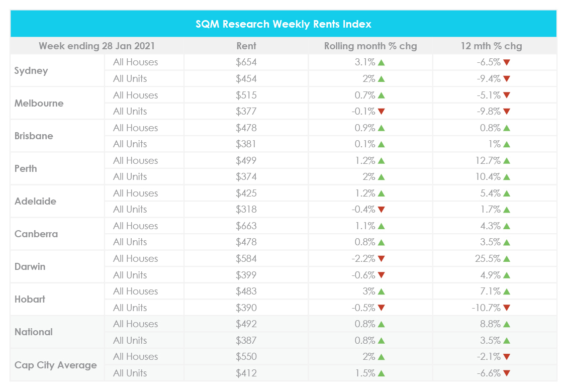The width and height of the screenshot is (567, 392).
Task: Click the red down arrow beside -6.6%
Action: pos(507,373)
